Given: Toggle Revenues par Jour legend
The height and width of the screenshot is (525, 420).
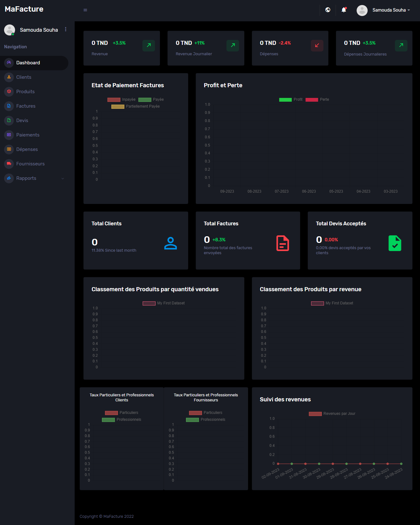Looking at the screenshot, I should coord(332,414).
